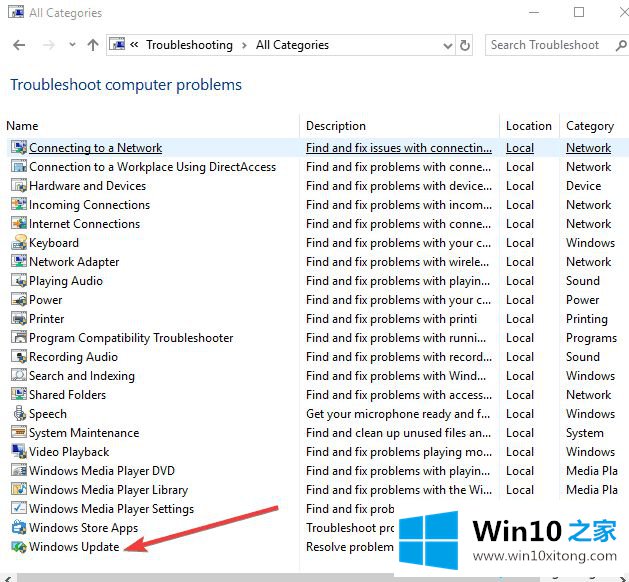Click the Windows Media Player Library icon

point(19,489)
